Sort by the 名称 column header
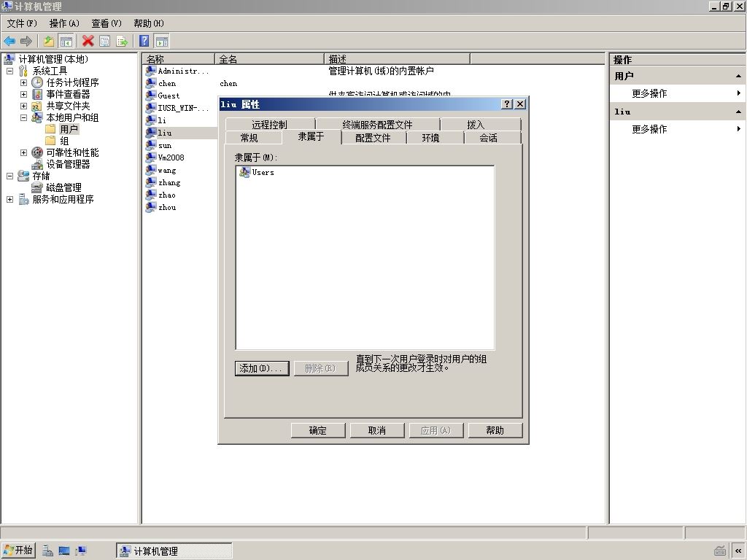 (x=179, y=59)
